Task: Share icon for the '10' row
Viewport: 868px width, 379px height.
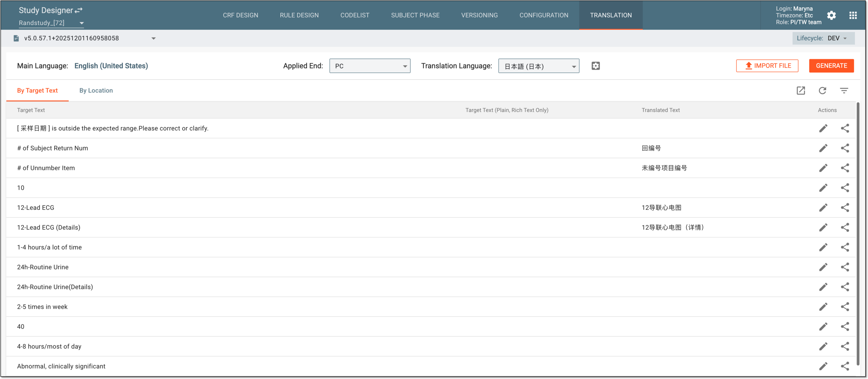Action: 845,188
